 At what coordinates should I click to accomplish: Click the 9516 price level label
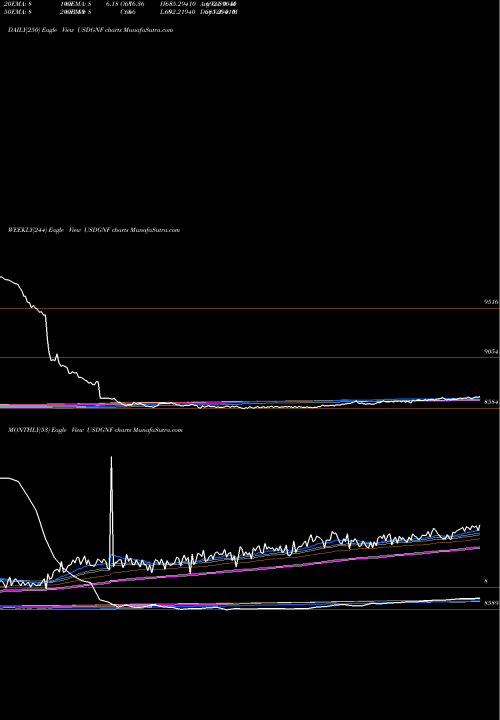click(x=491, y=302)
